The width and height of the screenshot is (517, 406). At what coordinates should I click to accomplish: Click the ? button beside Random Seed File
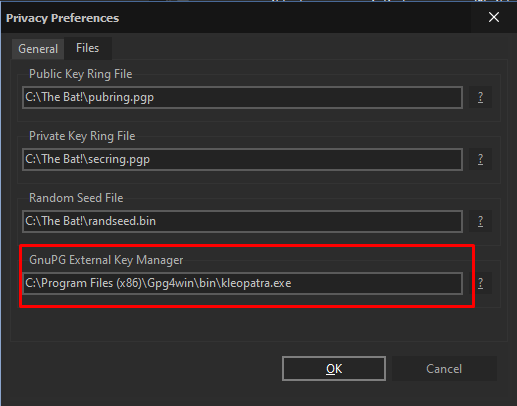480,221
